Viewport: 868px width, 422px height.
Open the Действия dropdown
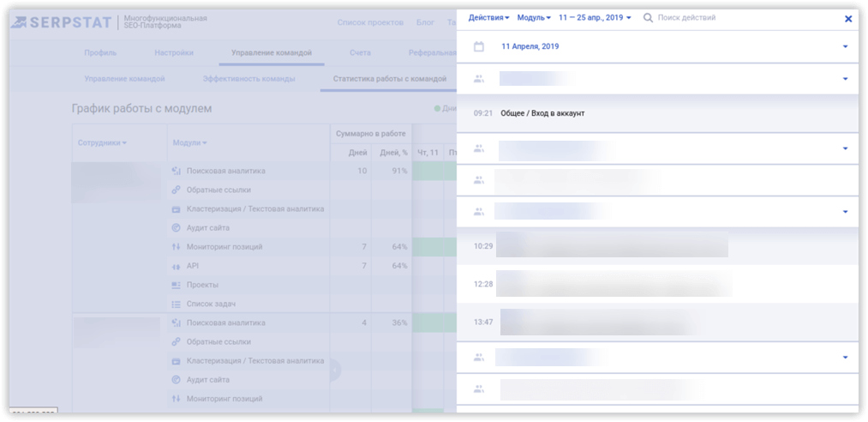[488, 18]
